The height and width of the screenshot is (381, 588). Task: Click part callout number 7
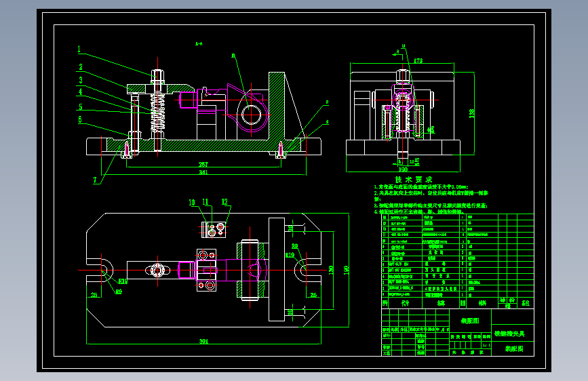click(x=95, y=180)
